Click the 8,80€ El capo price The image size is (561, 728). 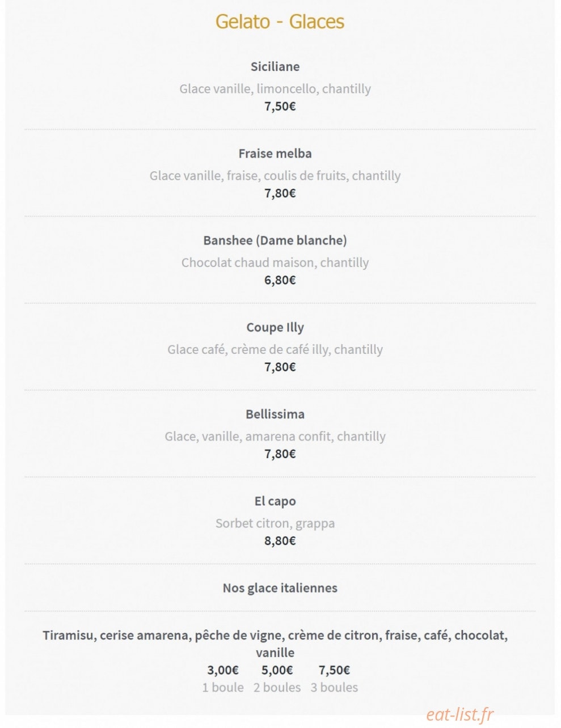coord(280,541)
